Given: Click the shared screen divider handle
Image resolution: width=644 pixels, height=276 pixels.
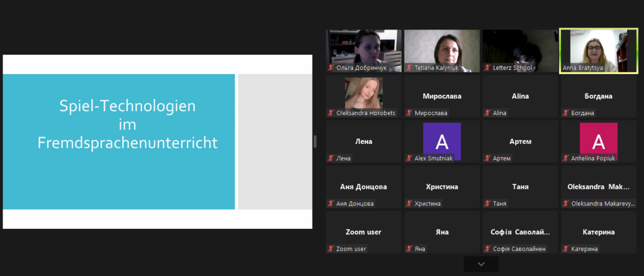Looking at the screenshot, I should tap(315, 141).
